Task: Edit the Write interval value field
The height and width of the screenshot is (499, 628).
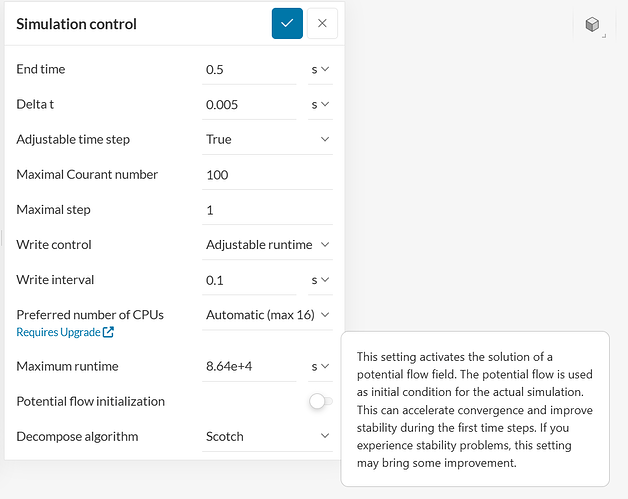Action: tap(248, 280)
